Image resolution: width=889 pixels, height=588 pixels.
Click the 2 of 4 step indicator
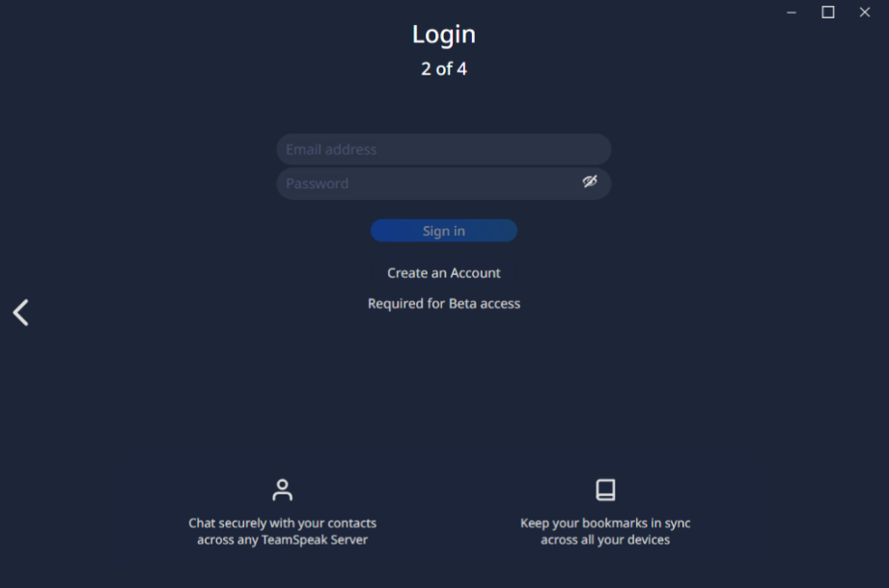coord(444,70)
